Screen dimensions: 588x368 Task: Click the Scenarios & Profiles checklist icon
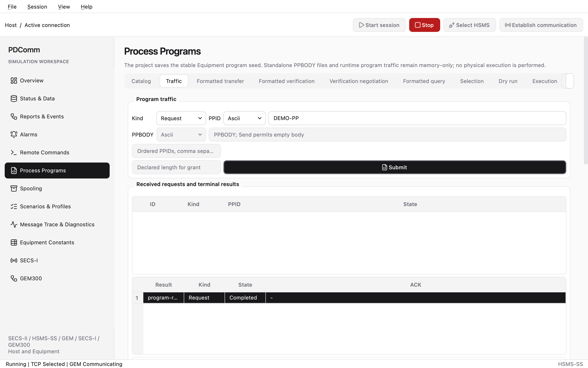pos(14,207)
